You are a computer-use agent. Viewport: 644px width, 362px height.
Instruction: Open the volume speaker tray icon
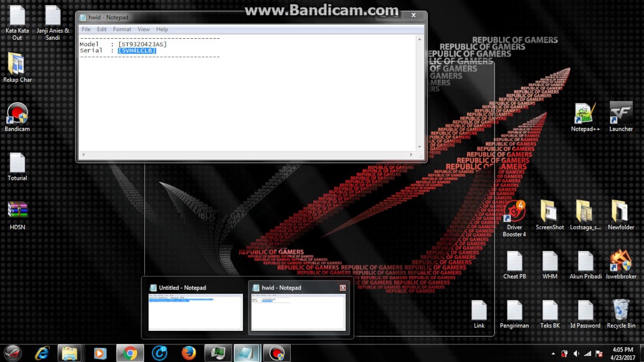click(x=576, y=354)
